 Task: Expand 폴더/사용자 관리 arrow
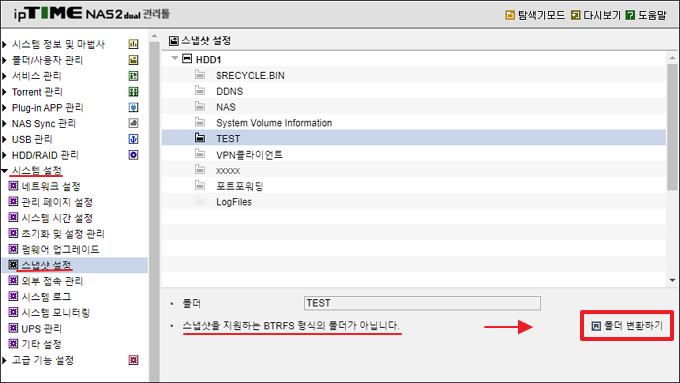click(4, 60)
